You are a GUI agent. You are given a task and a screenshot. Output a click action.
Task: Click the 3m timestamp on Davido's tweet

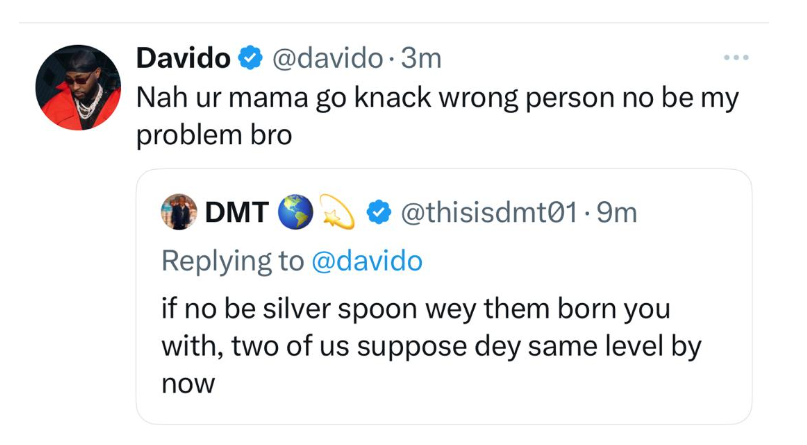(420, 59)
